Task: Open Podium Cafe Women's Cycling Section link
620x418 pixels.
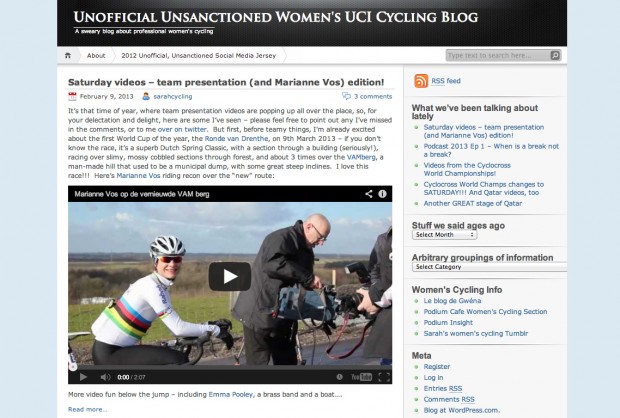Action: click(x=485, y=312)
